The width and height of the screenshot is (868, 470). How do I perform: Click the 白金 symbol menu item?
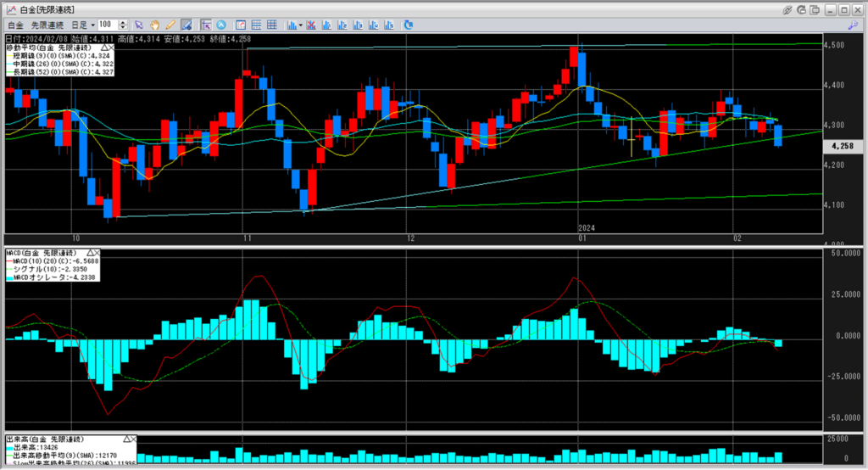(15, 25)
